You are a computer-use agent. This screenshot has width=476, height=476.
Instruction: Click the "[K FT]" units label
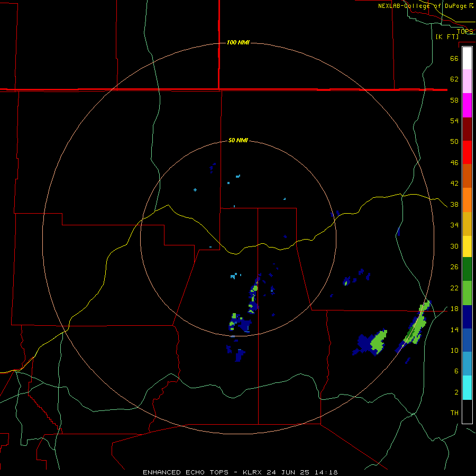(447, 36)
